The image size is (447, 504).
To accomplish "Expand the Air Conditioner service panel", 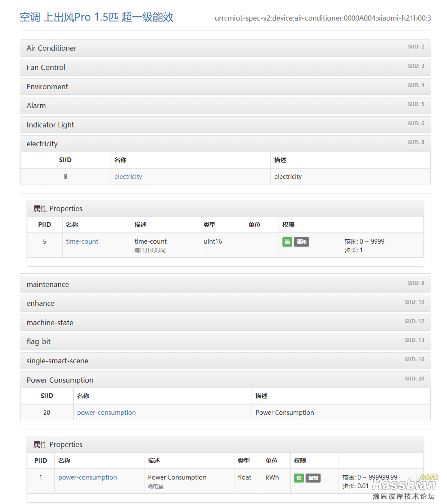I will pos(225,48).
